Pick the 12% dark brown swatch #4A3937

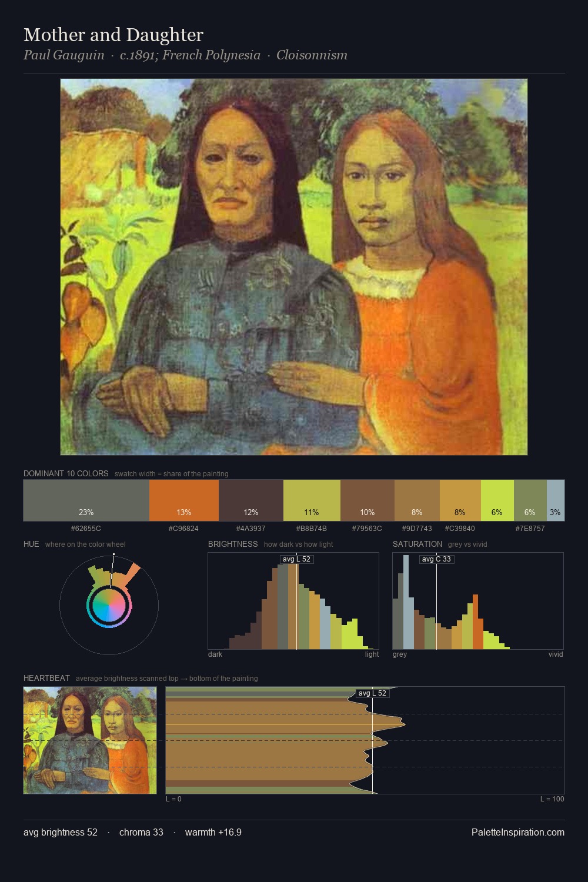pyautogui.click(x=251, y=500)
